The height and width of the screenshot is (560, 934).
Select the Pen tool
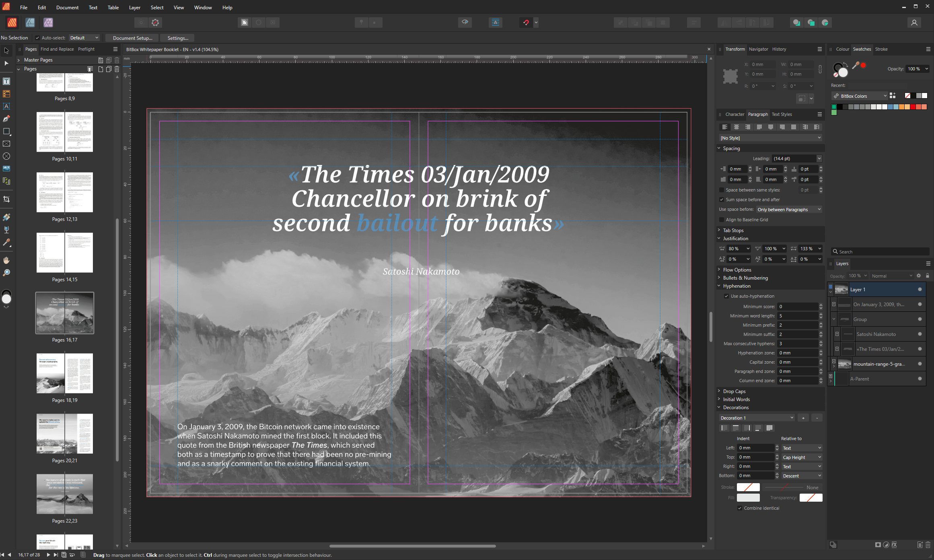(6, 119)
